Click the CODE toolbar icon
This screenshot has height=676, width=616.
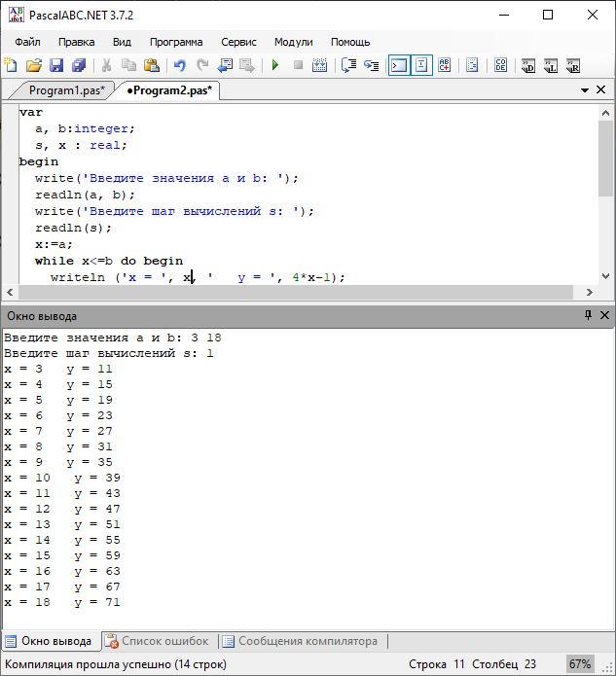pos(500,65)
